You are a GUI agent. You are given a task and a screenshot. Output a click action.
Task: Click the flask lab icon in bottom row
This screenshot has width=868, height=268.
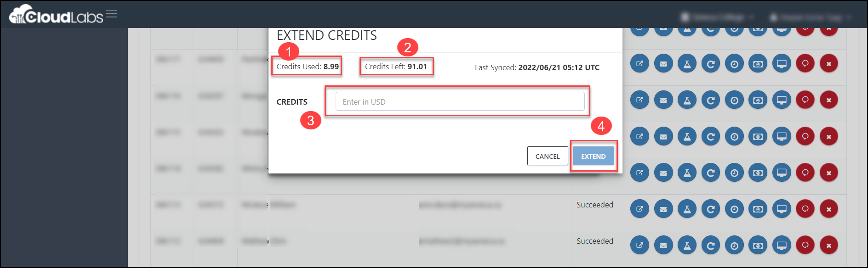[x=687, y=246]
